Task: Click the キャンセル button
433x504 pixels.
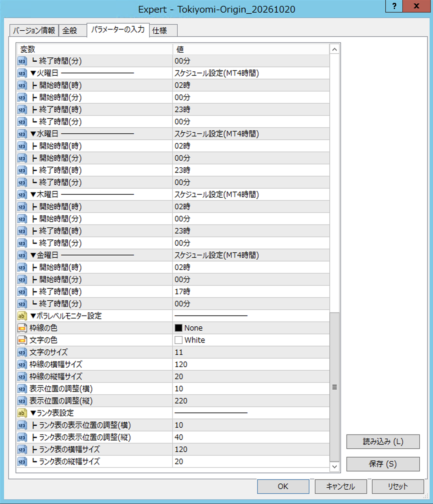Action: pyautogui.click(x=341, y=486)
